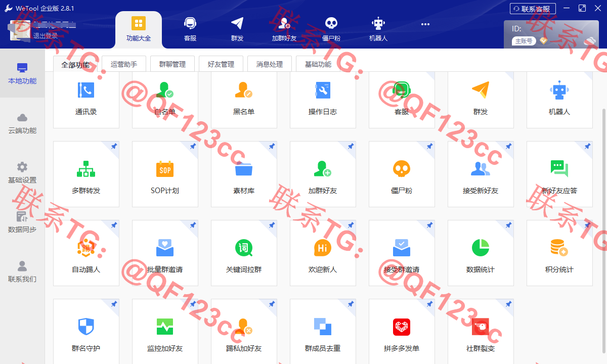Click the cloud icon in the account panel
This screenshot has height=364, width=607.
point(590,41)
